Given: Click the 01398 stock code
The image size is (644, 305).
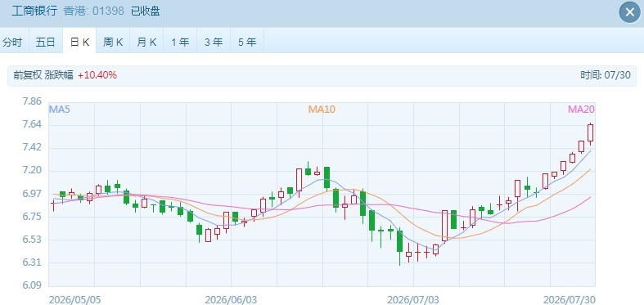Looking at the screenshot, I should pyautogui.click(x=108, y=11).
